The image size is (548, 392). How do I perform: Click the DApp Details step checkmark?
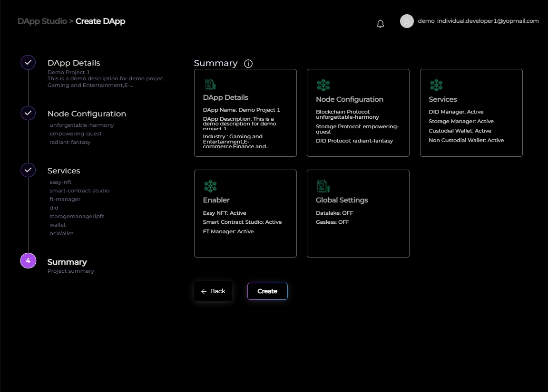click(28, 63)
